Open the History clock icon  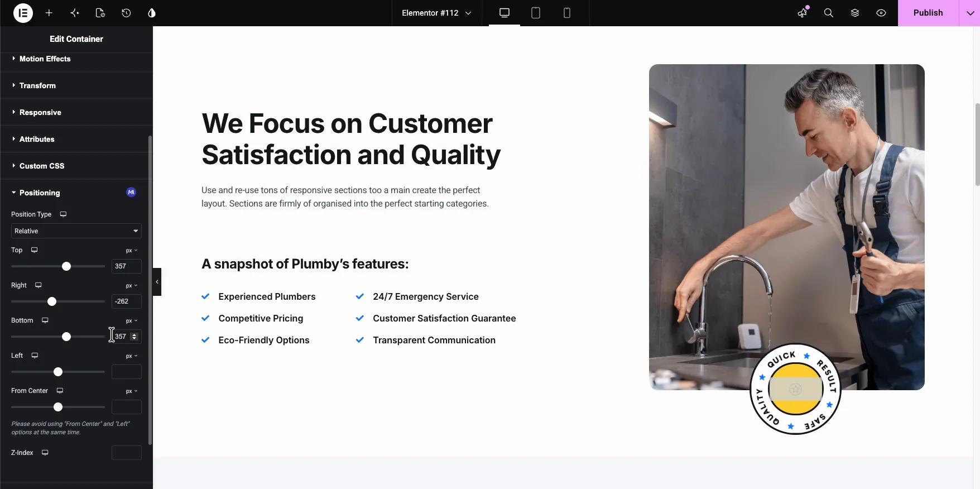click(126, 13)
